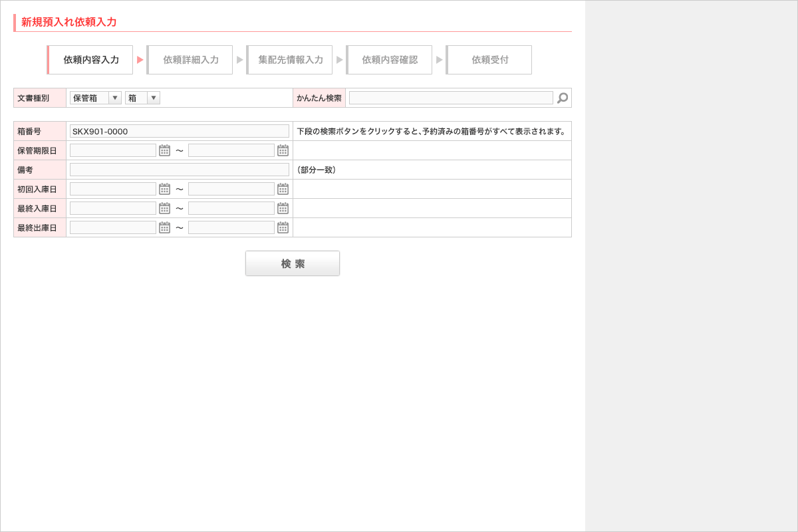This screenshot has width=798, height=532.
Task: Open end-date calendar for 初回入庫日
Action: point(283,189)
